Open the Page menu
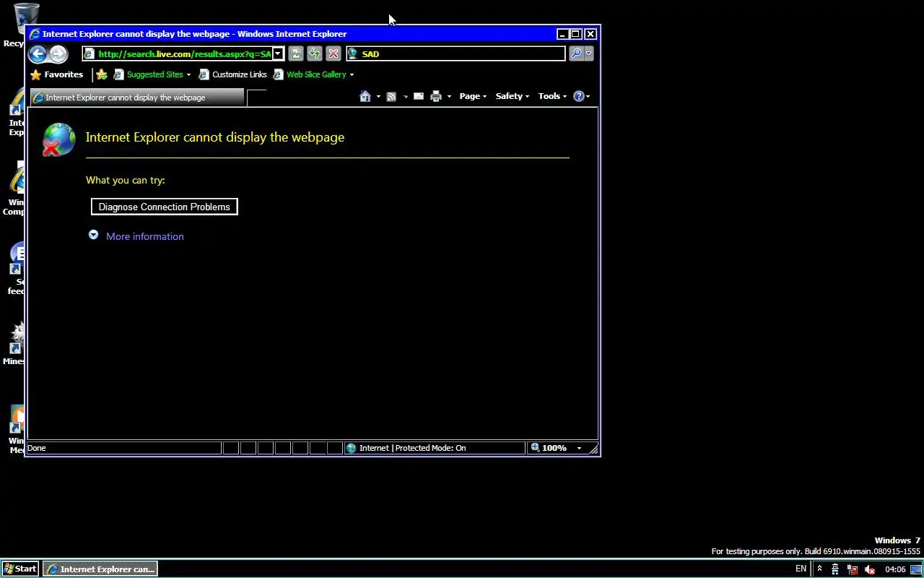The image size is (924, 578). [473, 96]
